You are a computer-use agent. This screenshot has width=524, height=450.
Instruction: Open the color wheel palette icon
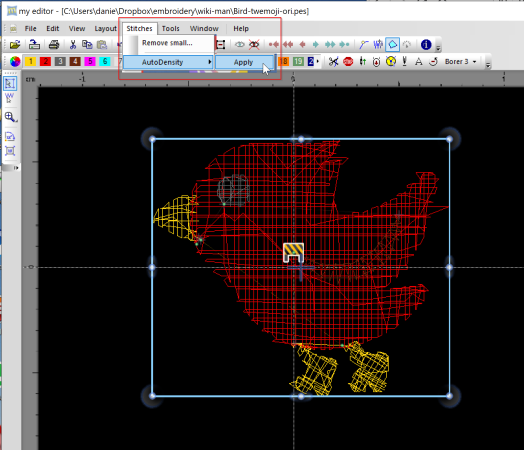15,61
